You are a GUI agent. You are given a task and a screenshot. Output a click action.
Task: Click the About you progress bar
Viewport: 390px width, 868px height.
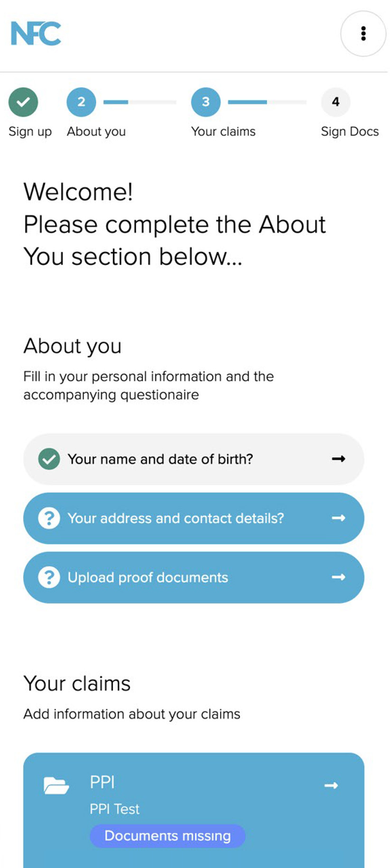[x=140, y=102]
